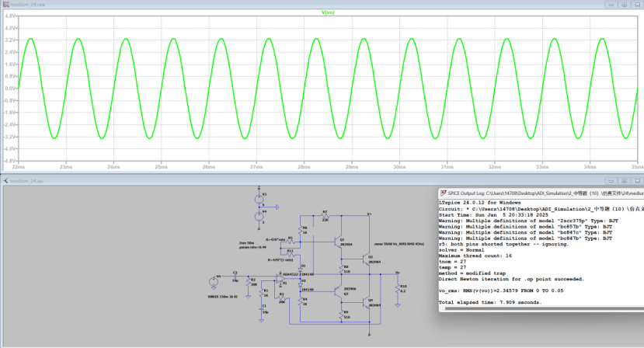Select the R11 resistor symbol
The height and width of the screenshot is (348, 644).
291,254
